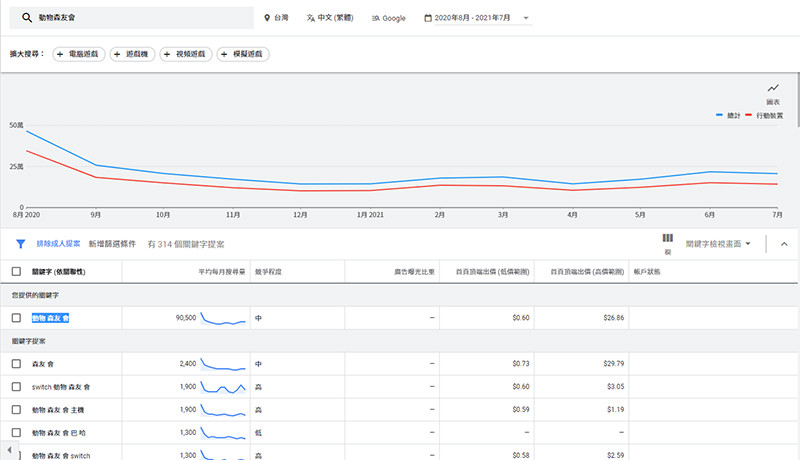
Task: Click keyword 動物 森友 會 主機
Action: click(58, 410)
